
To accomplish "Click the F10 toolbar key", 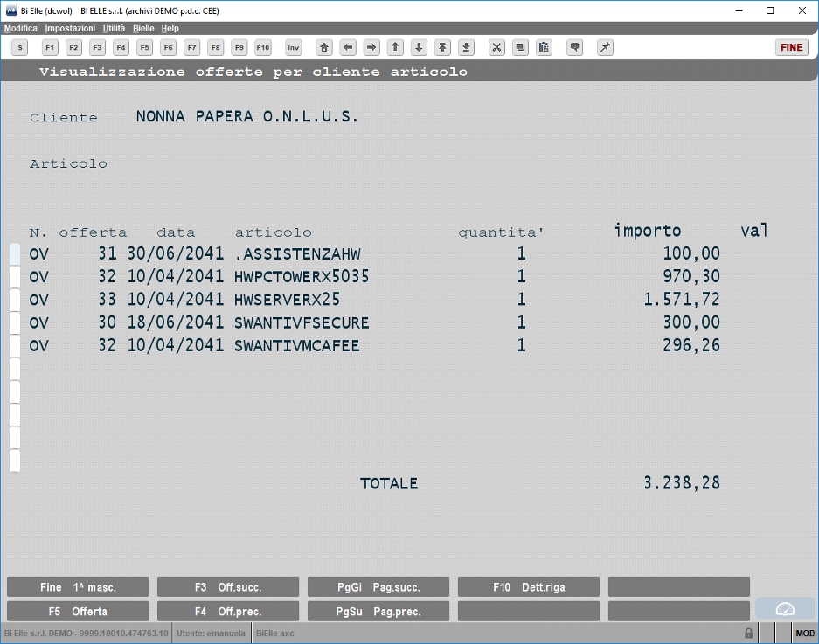I will (263, 47).
